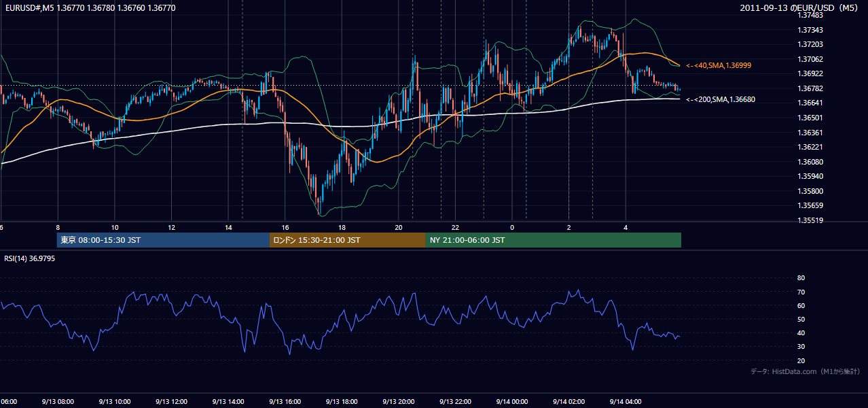Click price axis value 1.35940
Viewport: 868px width, 408px height.
tap(810, 176)
